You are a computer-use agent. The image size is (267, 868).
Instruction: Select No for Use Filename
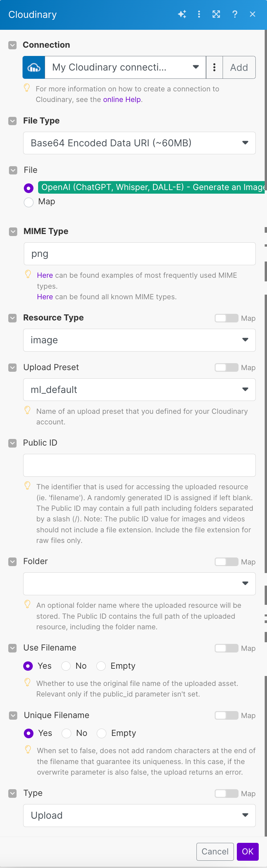coord(66,666)
